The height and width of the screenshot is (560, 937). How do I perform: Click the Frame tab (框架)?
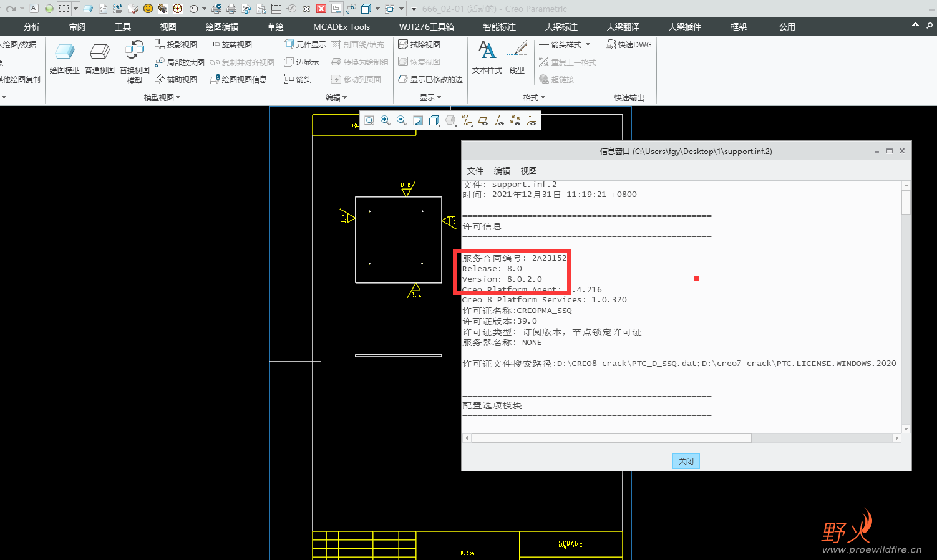pyautogui.click(x=739, y=27)
